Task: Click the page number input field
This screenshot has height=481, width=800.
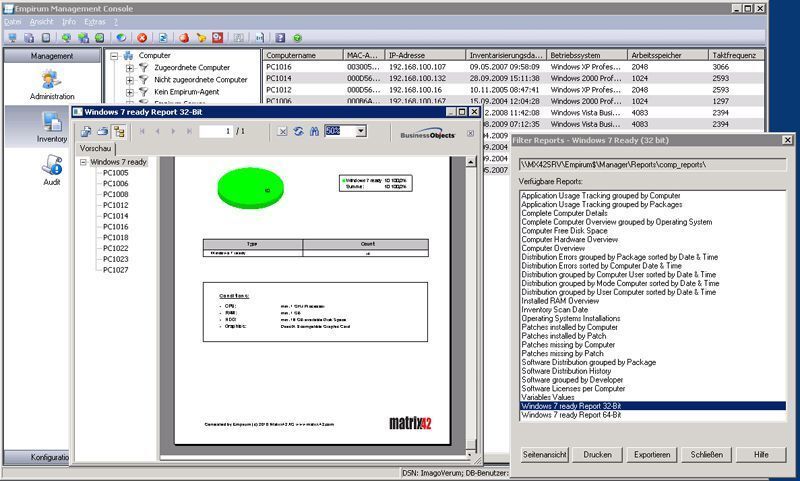Action: coord(216,132)
